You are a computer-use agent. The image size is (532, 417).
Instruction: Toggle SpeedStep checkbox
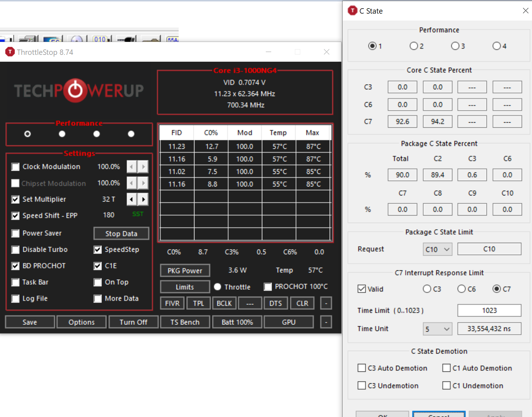[x=98, y=250]
